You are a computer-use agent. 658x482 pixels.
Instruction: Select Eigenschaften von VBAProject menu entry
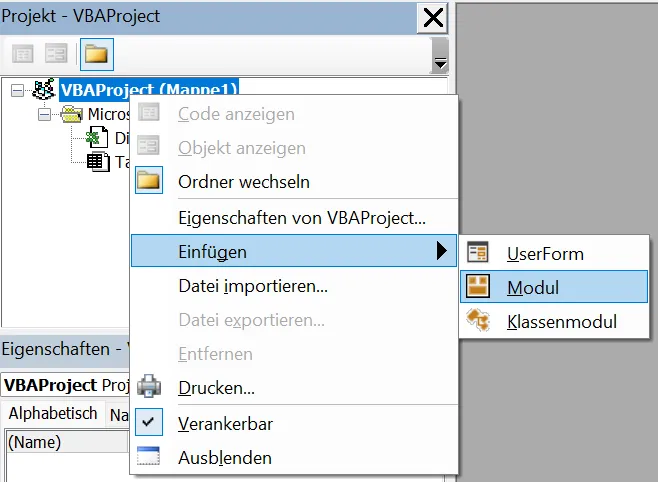click(x=301, y=217)
